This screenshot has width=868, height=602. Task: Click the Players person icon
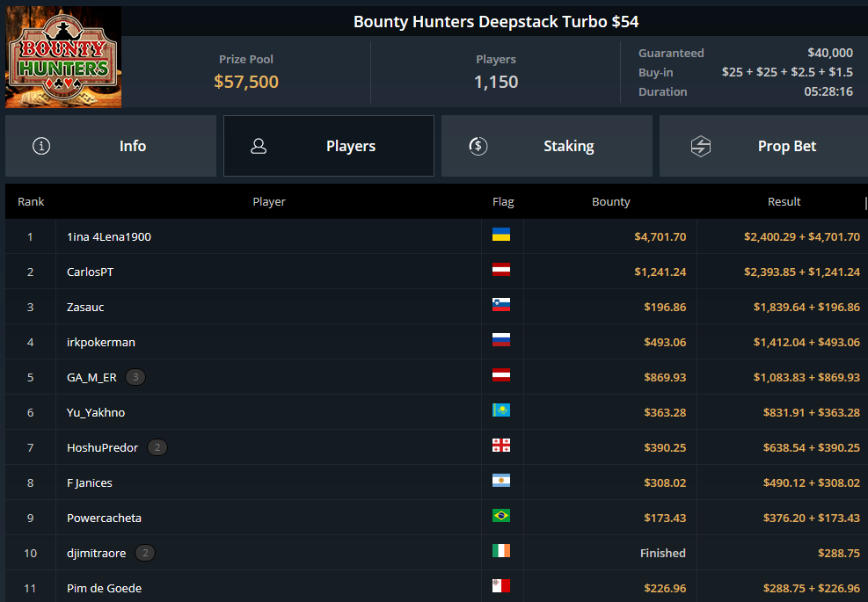click(259, 146)
